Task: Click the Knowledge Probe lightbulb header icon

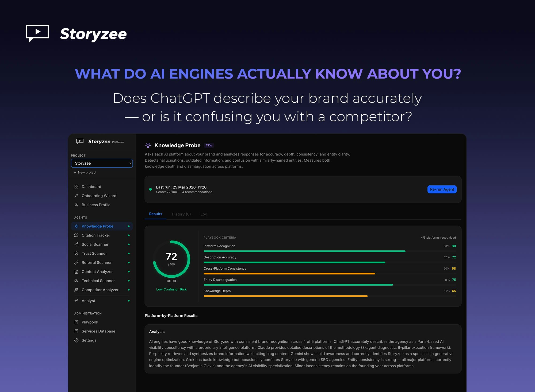Action: [x=148, y=145]
